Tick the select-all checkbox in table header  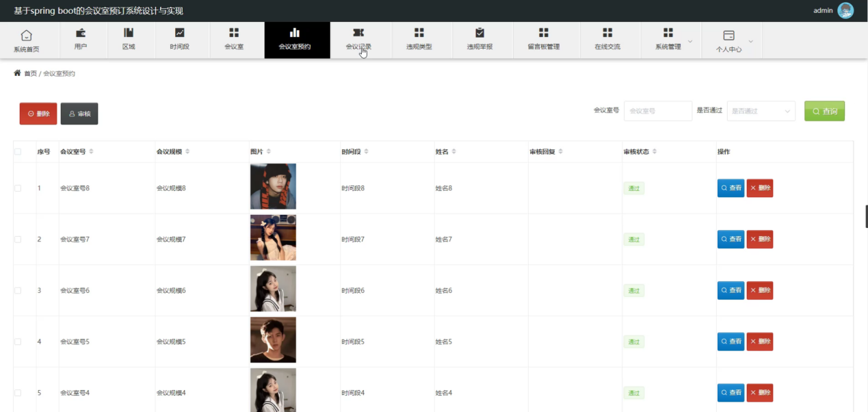(18, 152)
